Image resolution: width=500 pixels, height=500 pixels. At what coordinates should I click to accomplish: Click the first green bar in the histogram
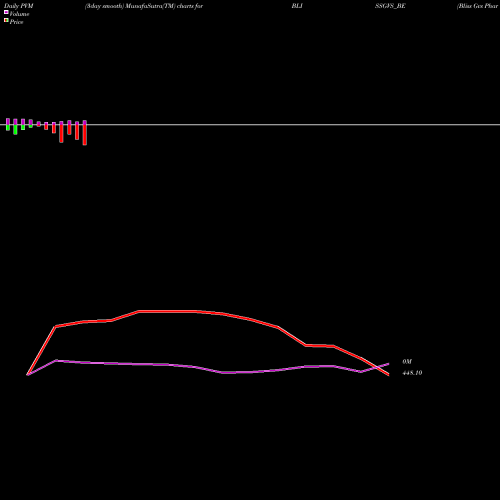(8, 127)
